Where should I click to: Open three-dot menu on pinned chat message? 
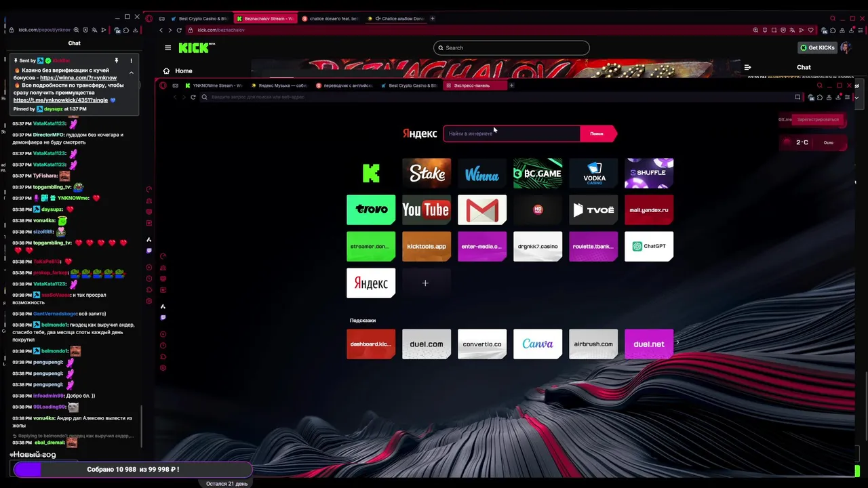click(x=132, y=60)
